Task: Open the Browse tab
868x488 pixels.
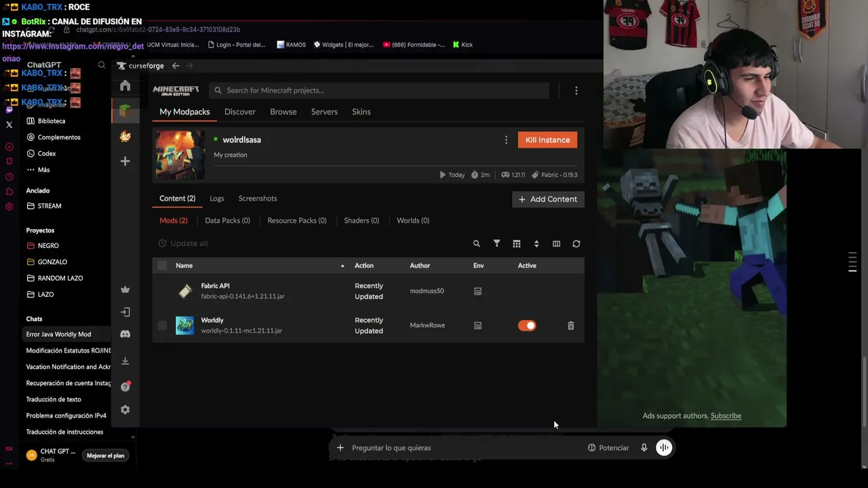Action: pos(283,112)
